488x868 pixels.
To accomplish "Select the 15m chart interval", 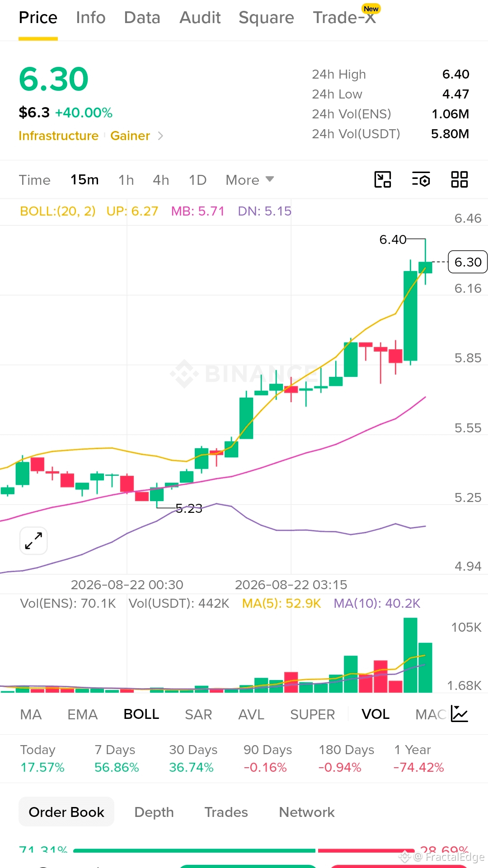I will [x=84, y=180].
